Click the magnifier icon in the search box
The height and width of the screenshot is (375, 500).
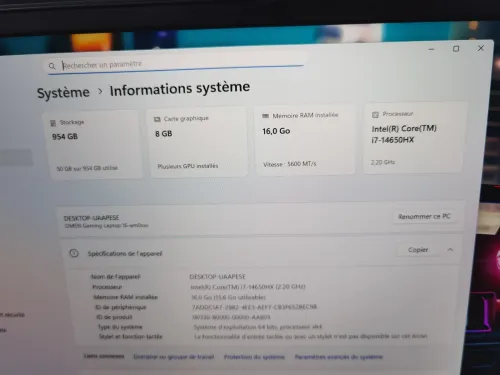point(52,66)
